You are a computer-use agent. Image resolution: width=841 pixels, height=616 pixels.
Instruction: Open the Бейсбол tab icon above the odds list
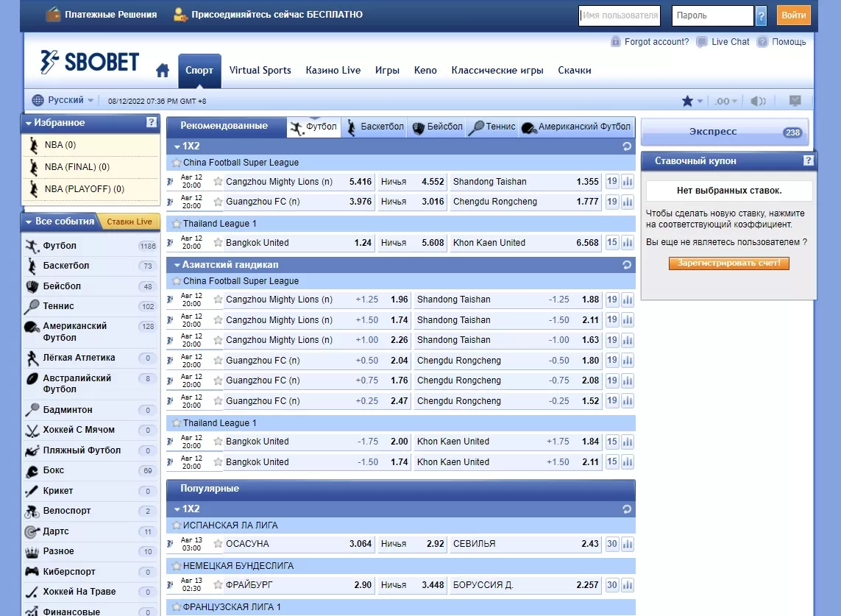click(418, 126)
